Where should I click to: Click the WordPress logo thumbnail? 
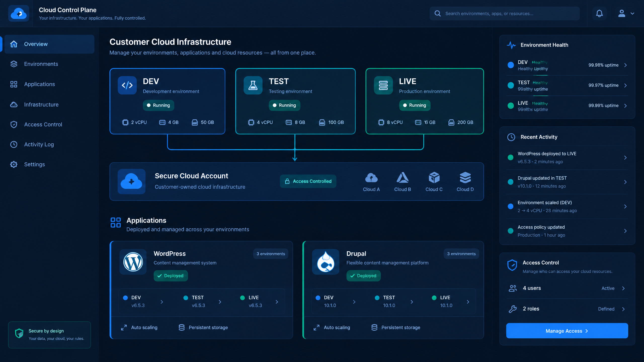pos(133,262)
